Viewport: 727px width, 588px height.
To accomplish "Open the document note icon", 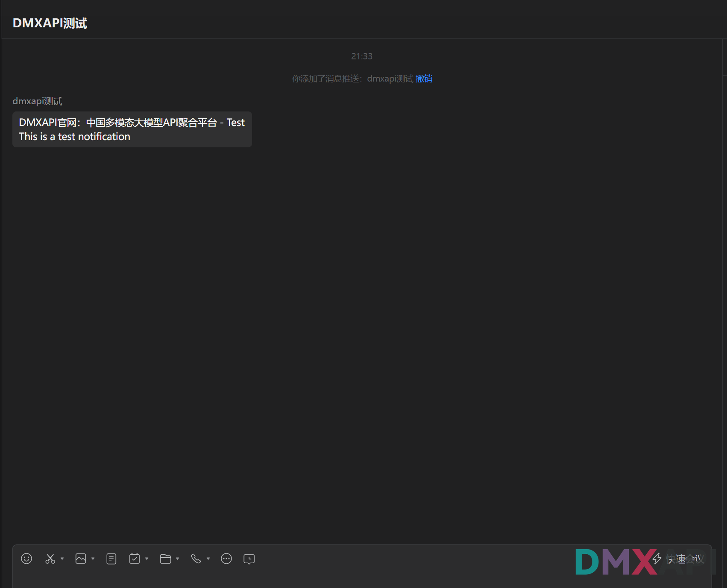I will point(111,559).
